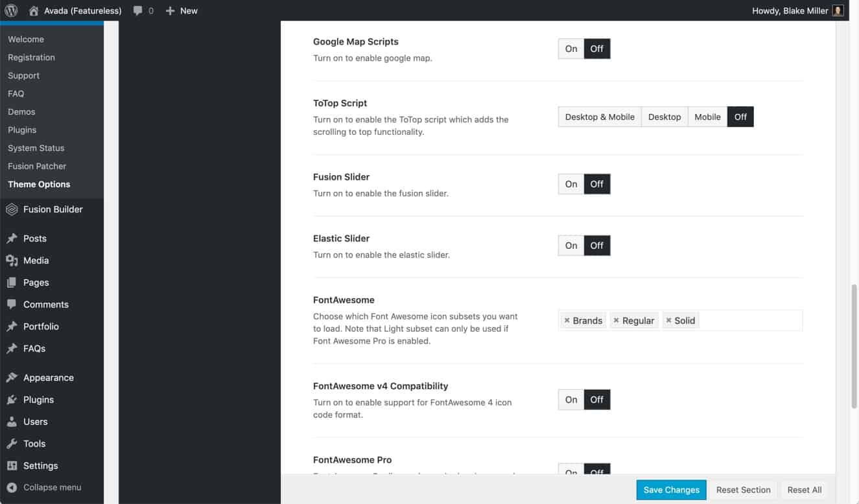Click the FontAwesome Pro heading text

353,460
